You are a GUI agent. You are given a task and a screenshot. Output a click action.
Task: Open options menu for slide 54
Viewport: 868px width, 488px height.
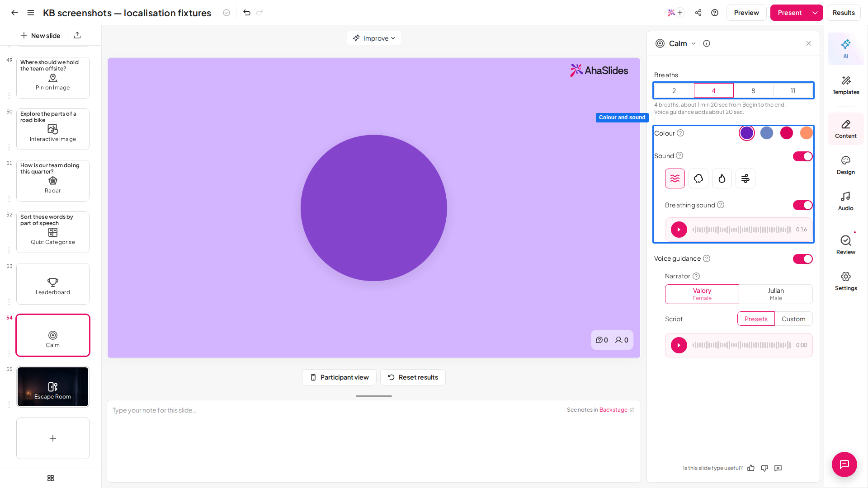9,353
